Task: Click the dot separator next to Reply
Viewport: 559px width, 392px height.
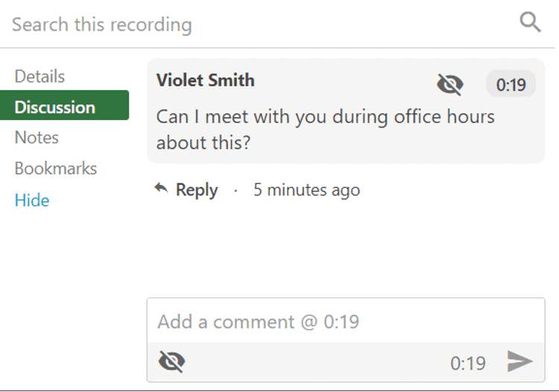Action: 236,191
